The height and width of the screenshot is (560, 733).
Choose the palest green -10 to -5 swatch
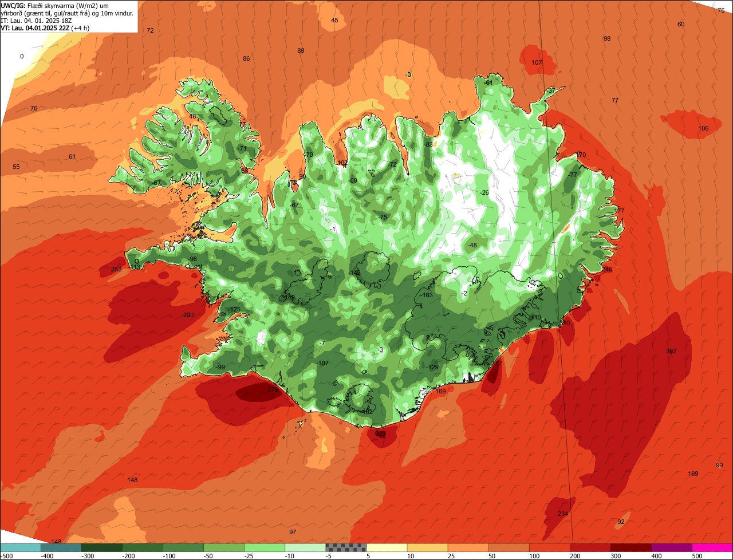click(x=305, y=547)
